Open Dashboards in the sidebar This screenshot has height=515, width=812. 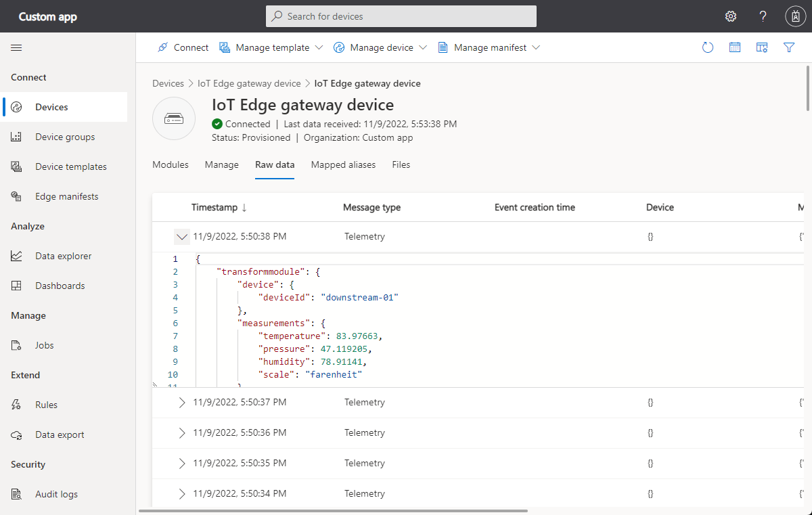pos(64,286)
